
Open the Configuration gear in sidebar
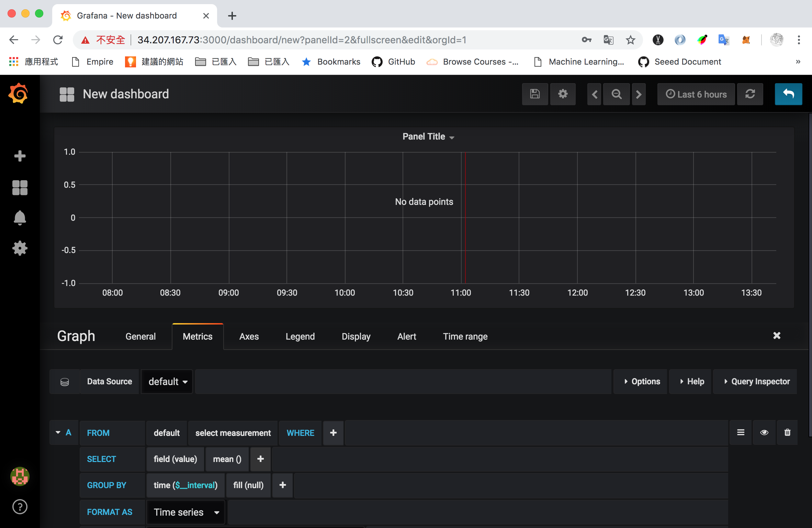20,248
